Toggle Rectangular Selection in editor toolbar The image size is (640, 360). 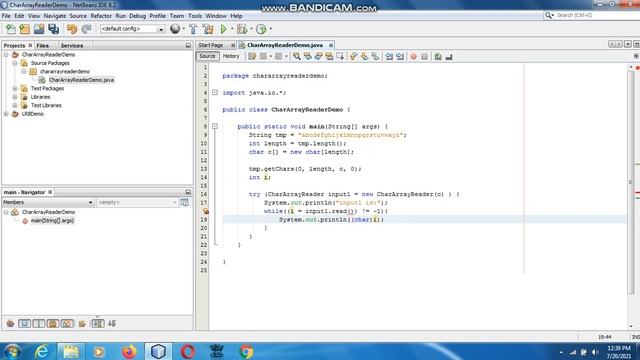340,56
